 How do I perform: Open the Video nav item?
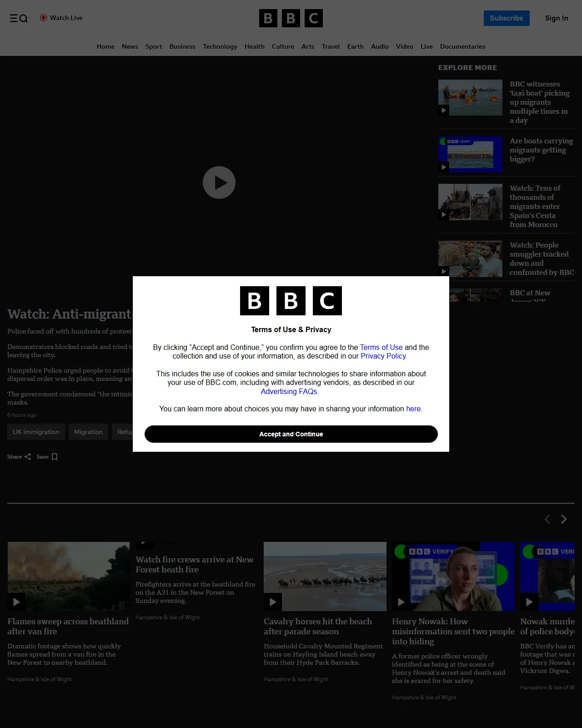pyautogui.click(x=405, y=46)
